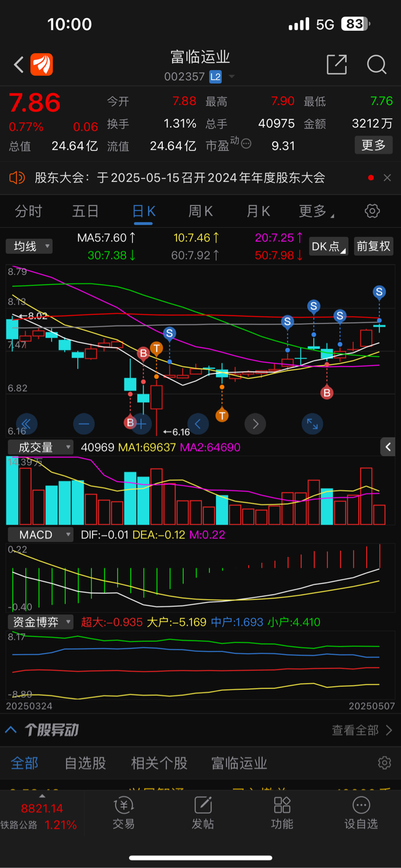401x868 pixels.
Task: Tap the MA5:7.60 moving average value
Action: 107,238
